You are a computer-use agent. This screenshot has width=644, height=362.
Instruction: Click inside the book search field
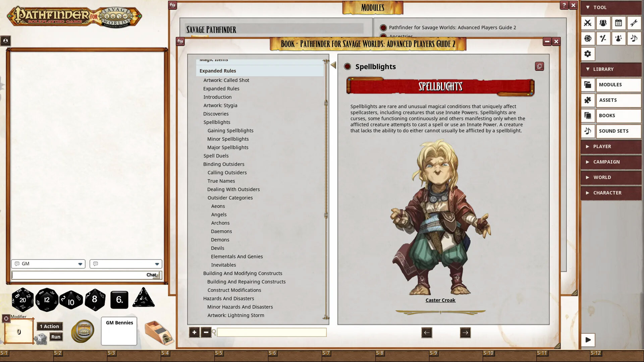(271, 332)
